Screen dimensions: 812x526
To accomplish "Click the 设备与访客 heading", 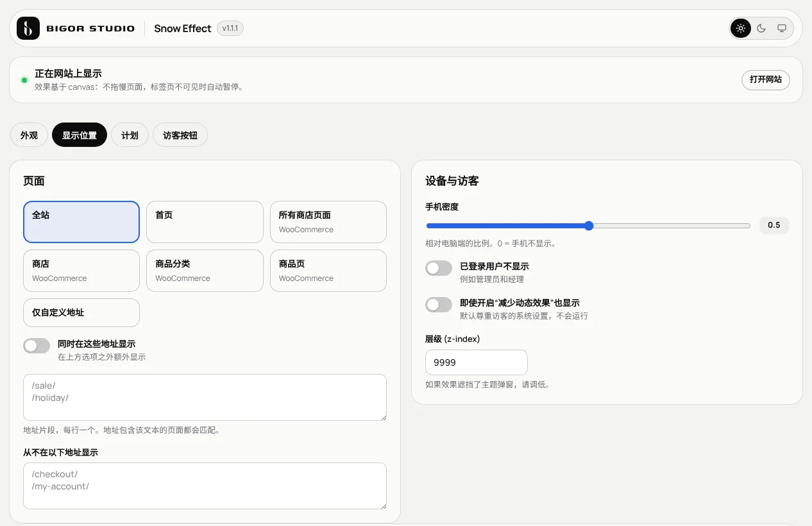I will [x=452, y=181].
